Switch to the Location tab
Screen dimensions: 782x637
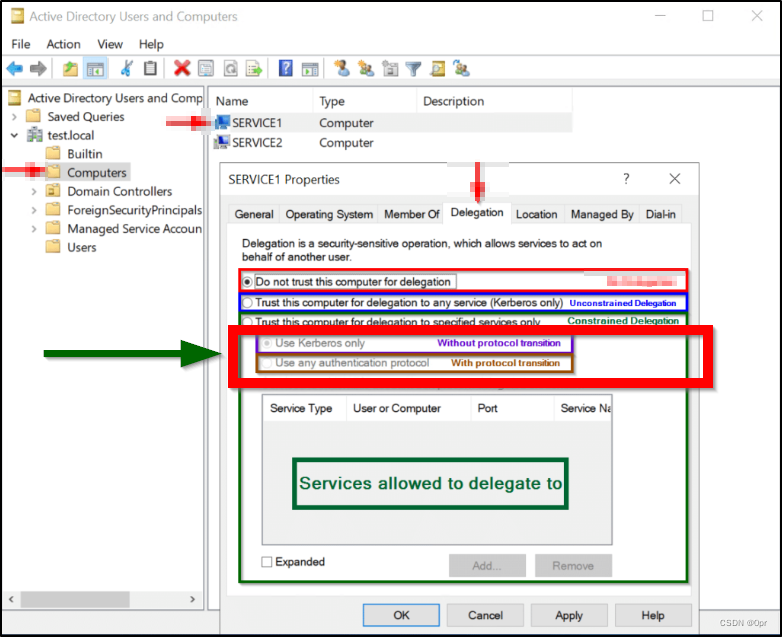coord(537,214)
